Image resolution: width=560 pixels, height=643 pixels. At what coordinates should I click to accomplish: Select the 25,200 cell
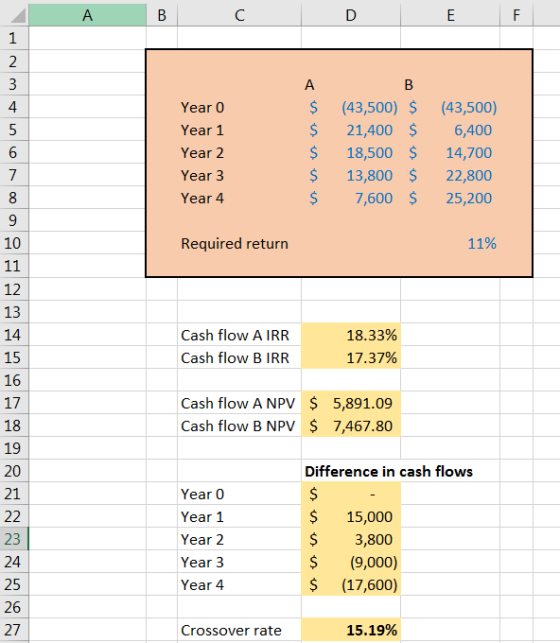(x=450, y=198)
